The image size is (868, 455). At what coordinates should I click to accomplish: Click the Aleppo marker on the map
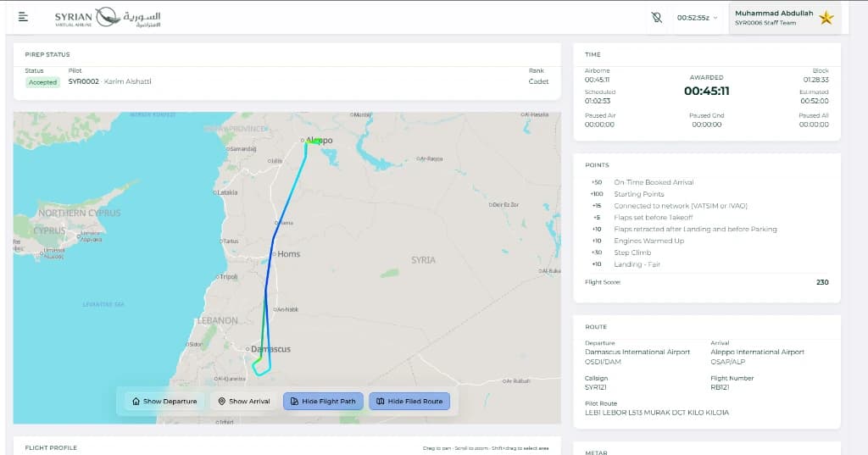[x=303, y=140]
